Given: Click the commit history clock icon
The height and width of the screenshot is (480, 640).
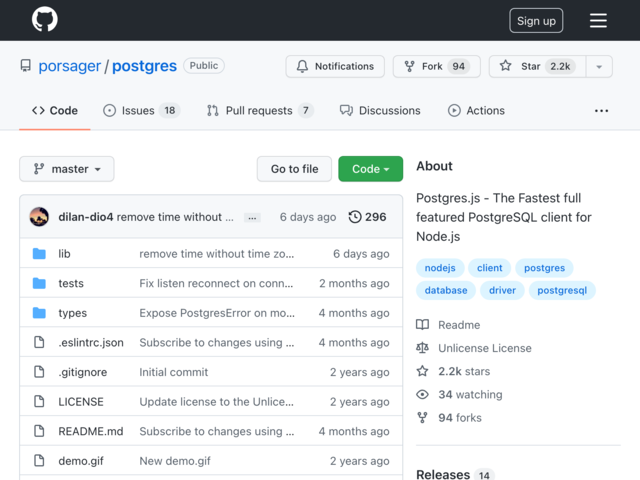Looking at the screenshot, I should [355, 217].
